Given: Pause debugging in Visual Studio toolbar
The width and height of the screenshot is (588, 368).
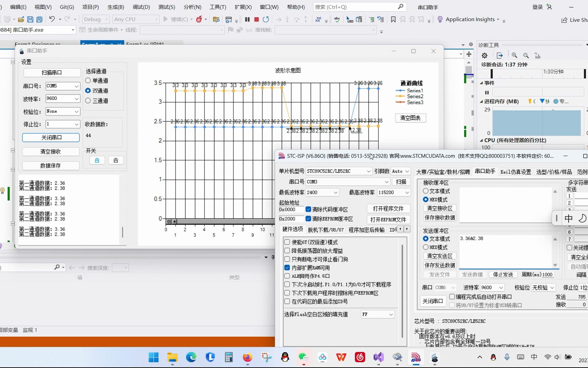Looking at the screenshot, I should [x=247, y=19].
